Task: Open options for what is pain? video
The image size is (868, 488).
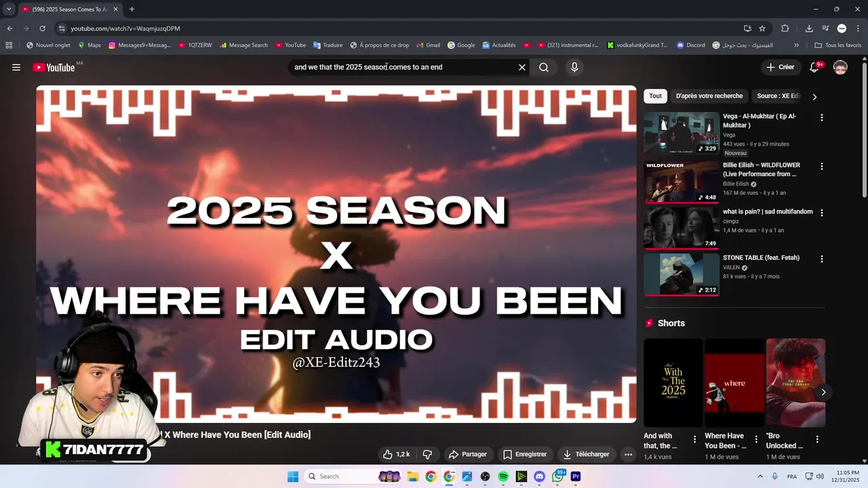Action: [x=822, y=213]
